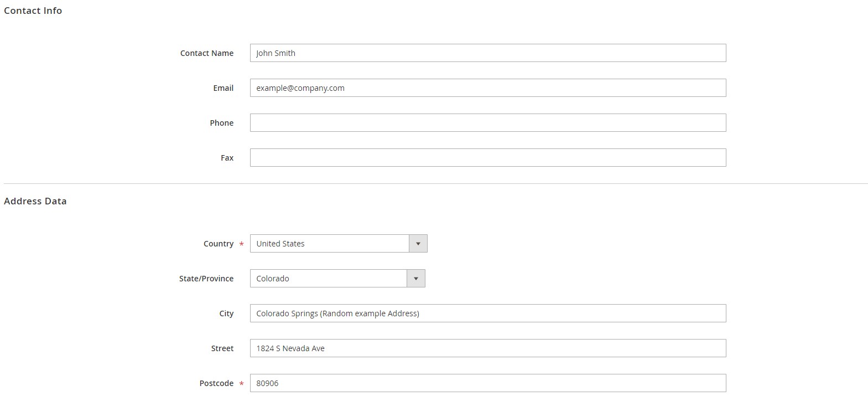This screenshot has width=868, height=401.
Task: Click the Contact Name input field
Action: point(487,53)
